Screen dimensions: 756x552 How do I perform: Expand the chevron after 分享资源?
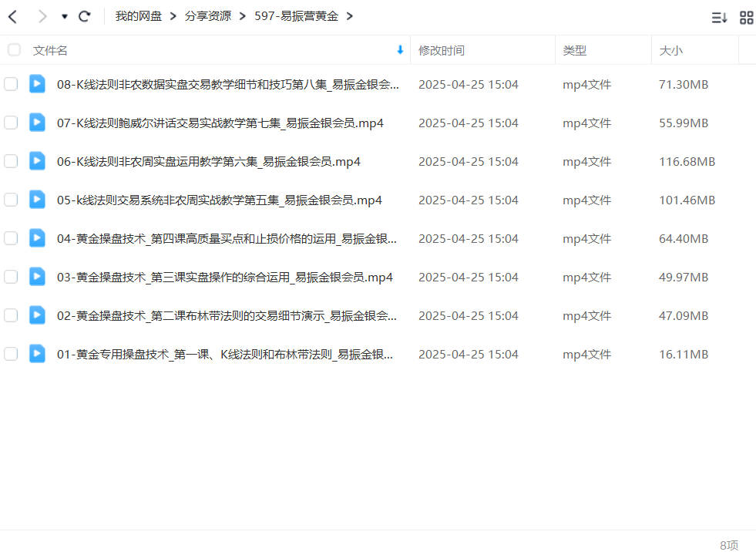click(x=243, y=16)
